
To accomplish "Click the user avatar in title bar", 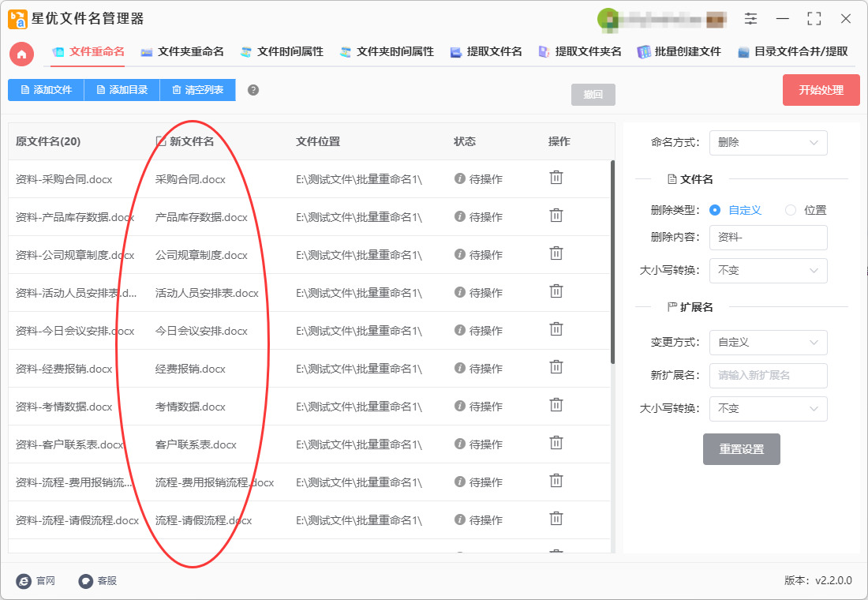I will (x=608, y=20).
